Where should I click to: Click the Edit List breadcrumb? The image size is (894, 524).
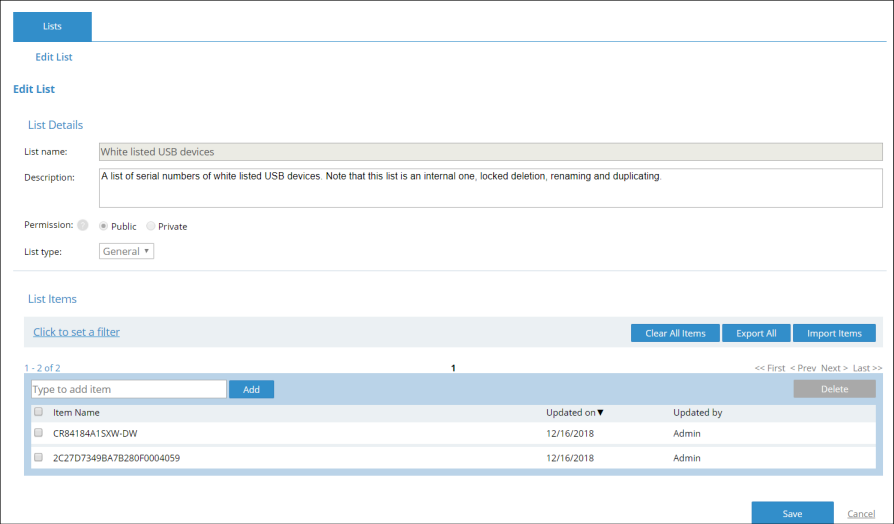tap(54, 57)
